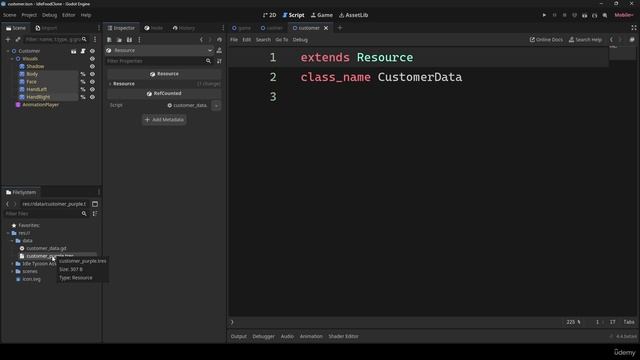Stop the running project

coord(564,15)
